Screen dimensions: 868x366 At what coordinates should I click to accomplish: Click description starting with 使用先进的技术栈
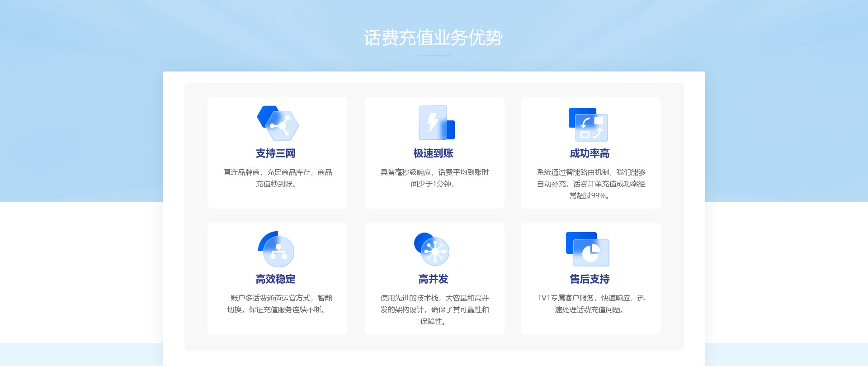[434, 309]
